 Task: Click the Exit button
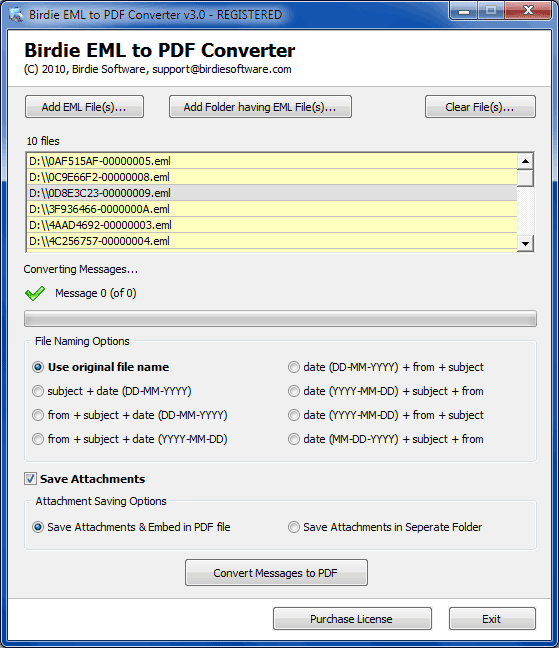pos(492,618)
